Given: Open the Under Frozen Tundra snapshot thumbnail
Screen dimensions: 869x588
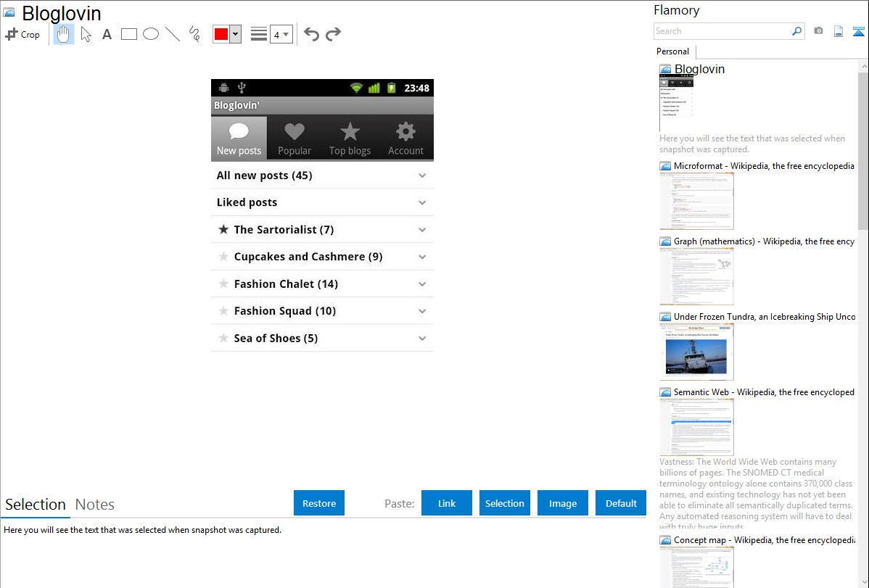Looking at the screenshot, I should pos(696,352).
